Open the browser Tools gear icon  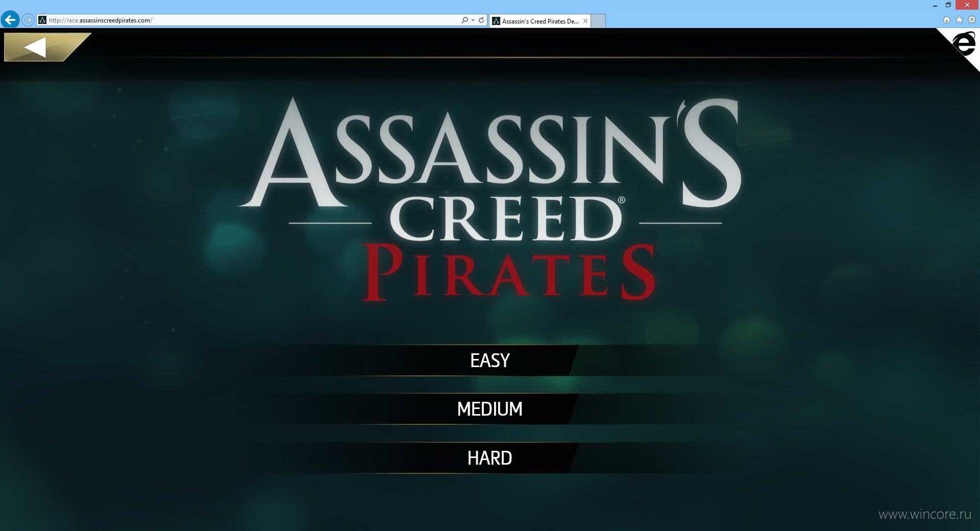pyautogui.click(x=972, y=20)
